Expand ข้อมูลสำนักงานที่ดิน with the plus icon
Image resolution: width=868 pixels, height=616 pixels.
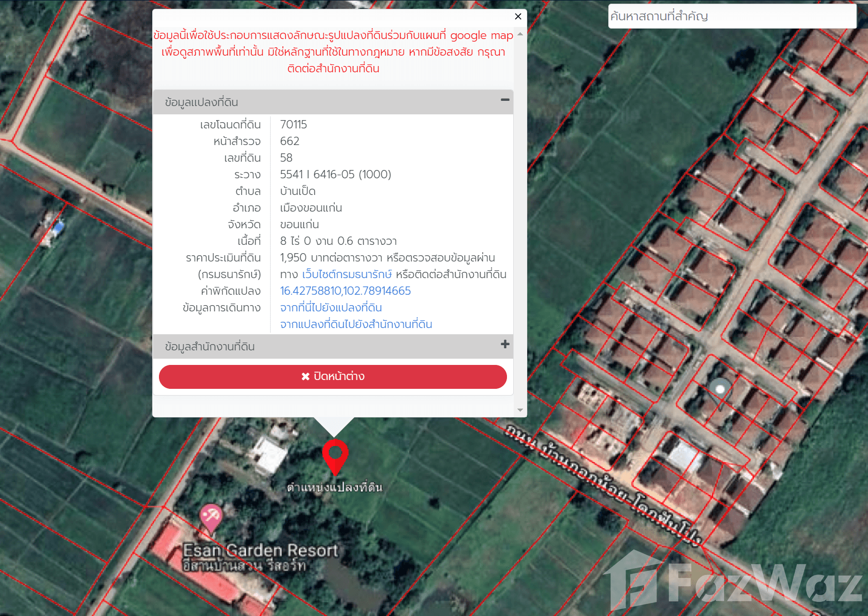tap(504, 345)
